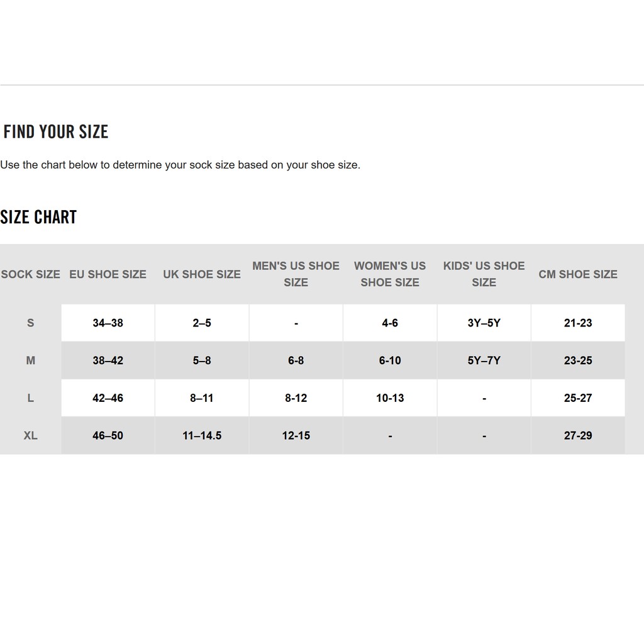Select the EU 34–38 cell
644x644 pixels.
pos(108,323)
